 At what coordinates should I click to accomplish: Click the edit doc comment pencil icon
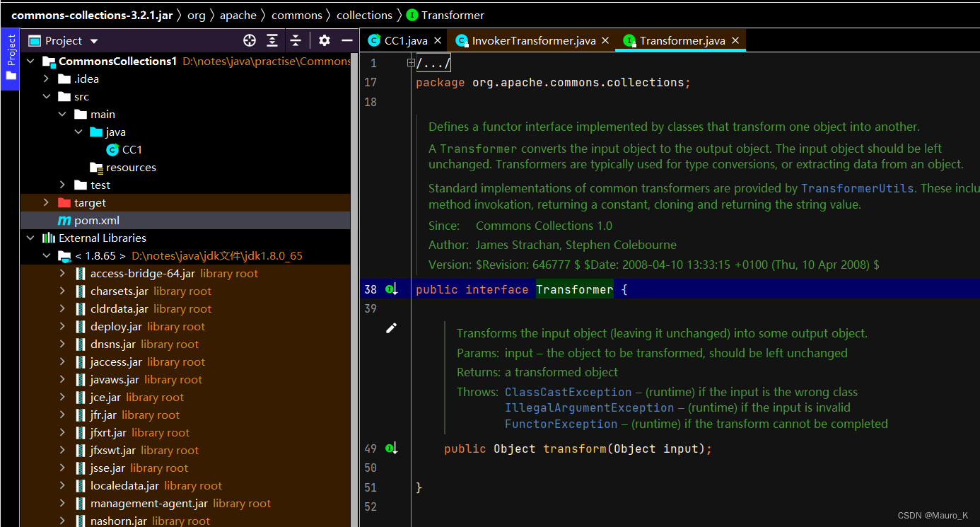click(391, 328)
